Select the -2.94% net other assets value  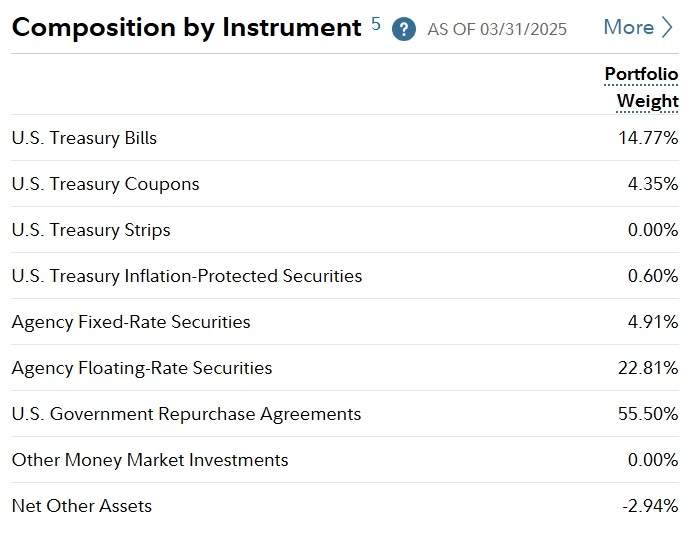(x=650, y=506)
